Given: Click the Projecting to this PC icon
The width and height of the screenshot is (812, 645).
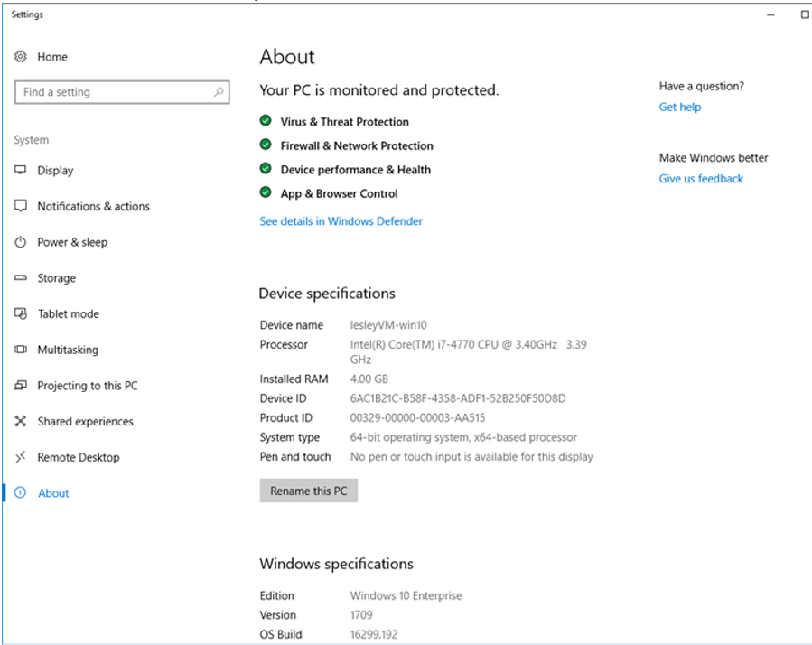Looking at the screenshot, I should [x=20, y=385].
